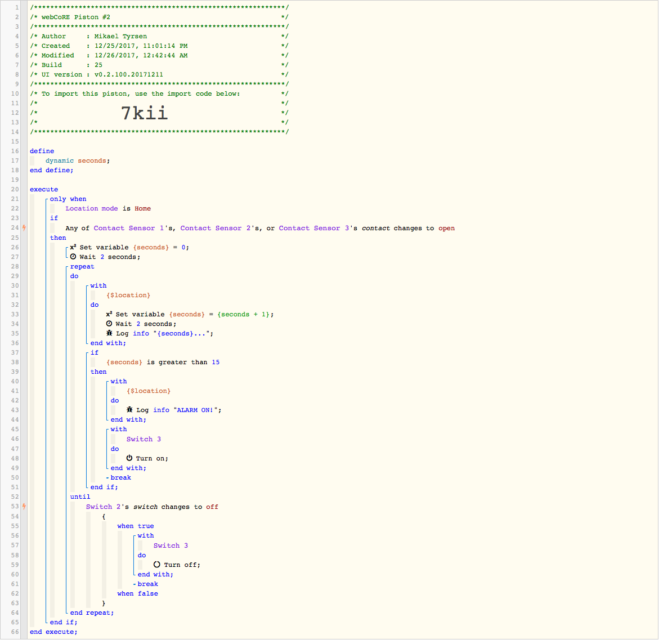Click the power icon beside Turn off
The width and height of the screenshot is (663, 644).
[157, 565]
